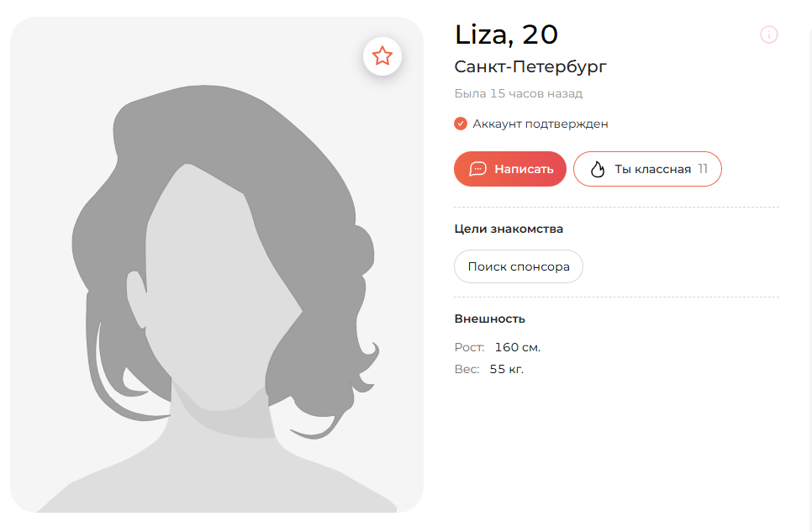Click the orange verified checkmark badge
The width and height of the screenshot is (812, 532).
[x=461, y=124]
